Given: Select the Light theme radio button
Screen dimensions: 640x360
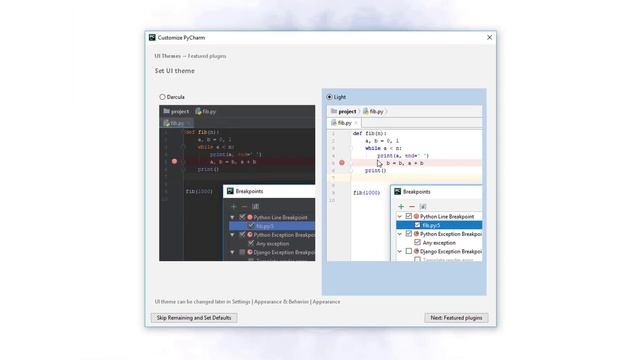Looking at the screenshot, I should [x=329, y=97].
